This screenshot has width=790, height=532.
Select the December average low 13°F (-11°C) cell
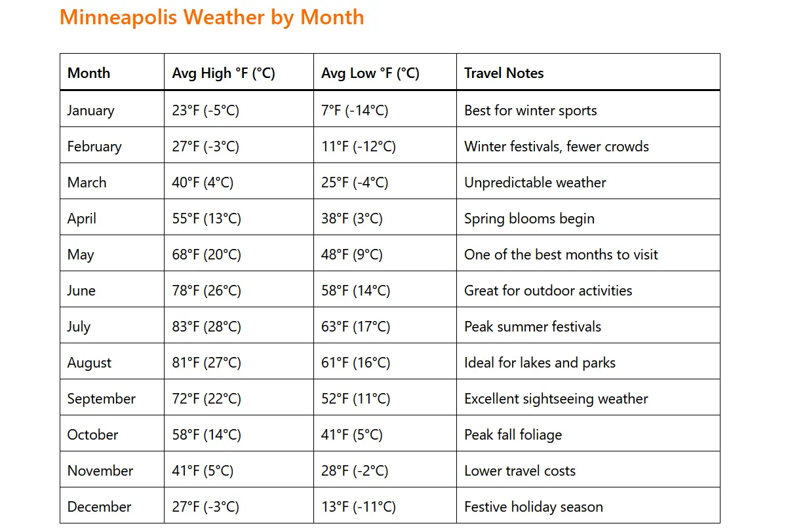pyautogui.click(x=358, y=507)
